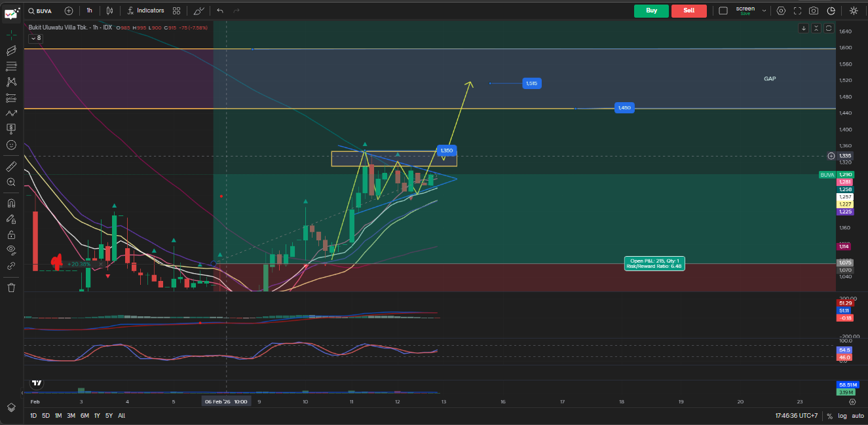Open the 1h interval dropdown
The height and width of the screenshot is (425, 868).
[89, 10]
